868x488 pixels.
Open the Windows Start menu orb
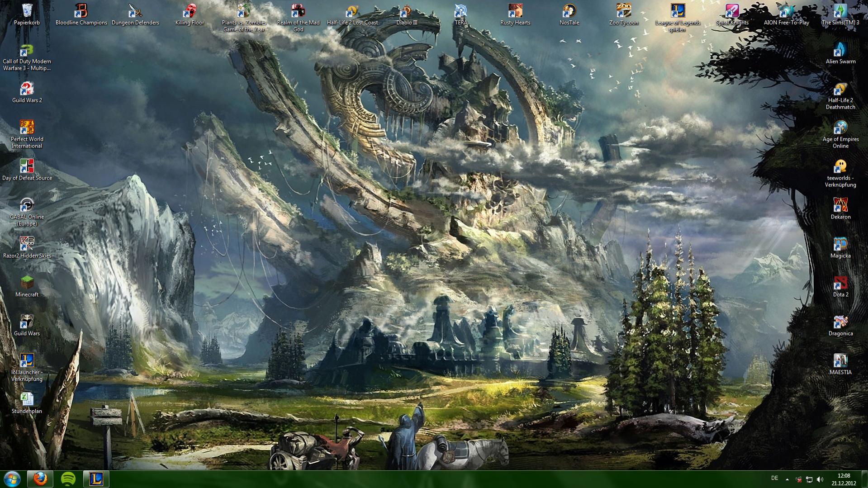pos(12,479)
